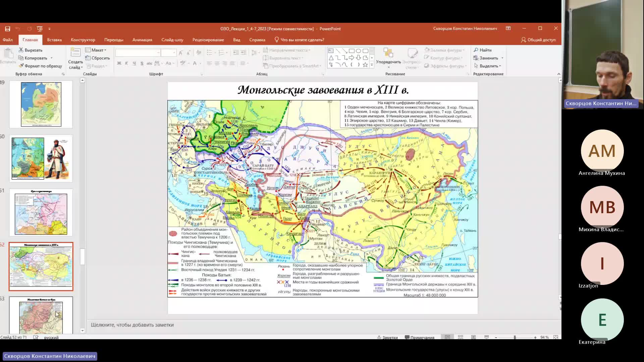Click slide panel scroll up arrow
Screen dimensions: 644x362
pos(83,80)
